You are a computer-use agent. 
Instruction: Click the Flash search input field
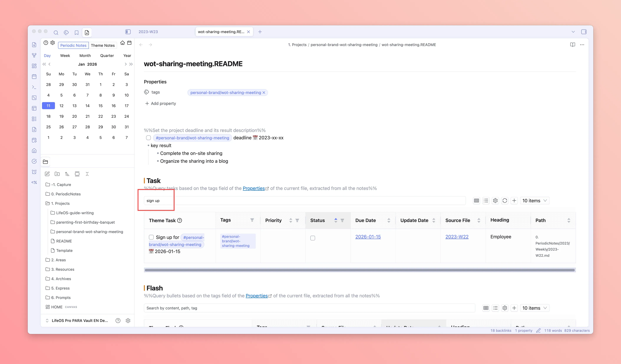click(309, 308)
